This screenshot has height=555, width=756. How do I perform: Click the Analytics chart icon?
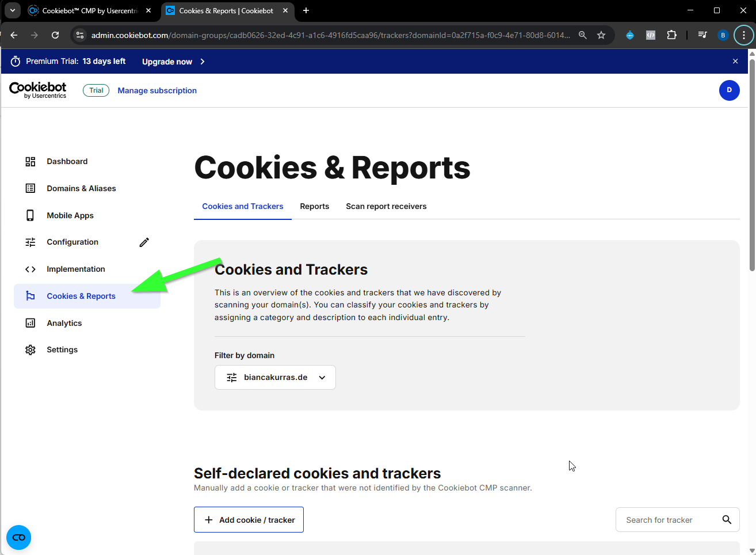click(30, 323)
